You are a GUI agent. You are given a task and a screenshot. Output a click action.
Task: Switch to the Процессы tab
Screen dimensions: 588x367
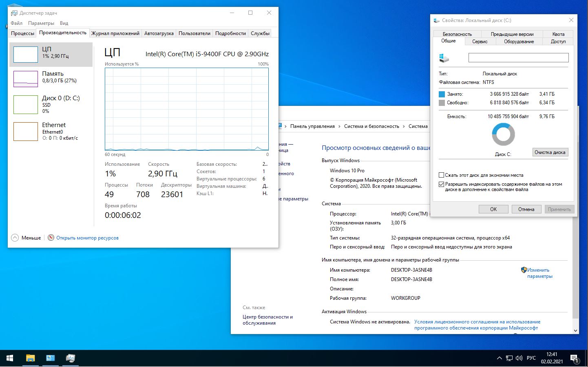(23, 33)
